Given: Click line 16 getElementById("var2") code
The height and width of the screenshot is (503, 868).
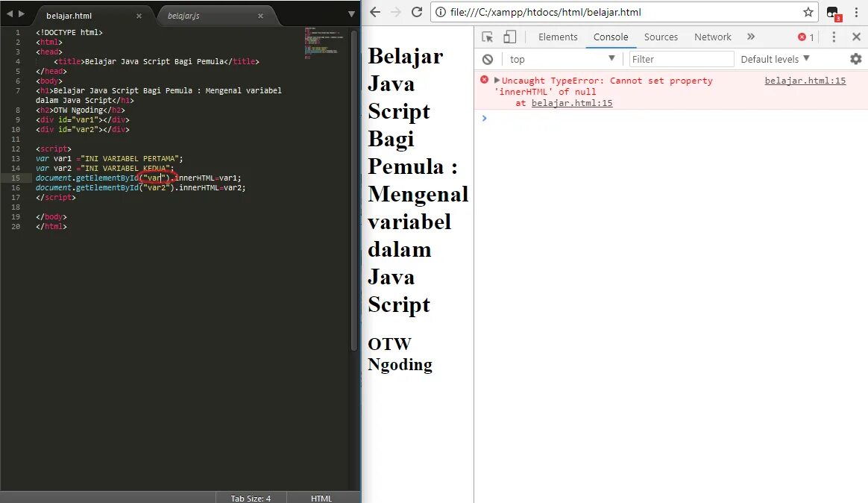Looking at the screenshot, I should point(141,188).
